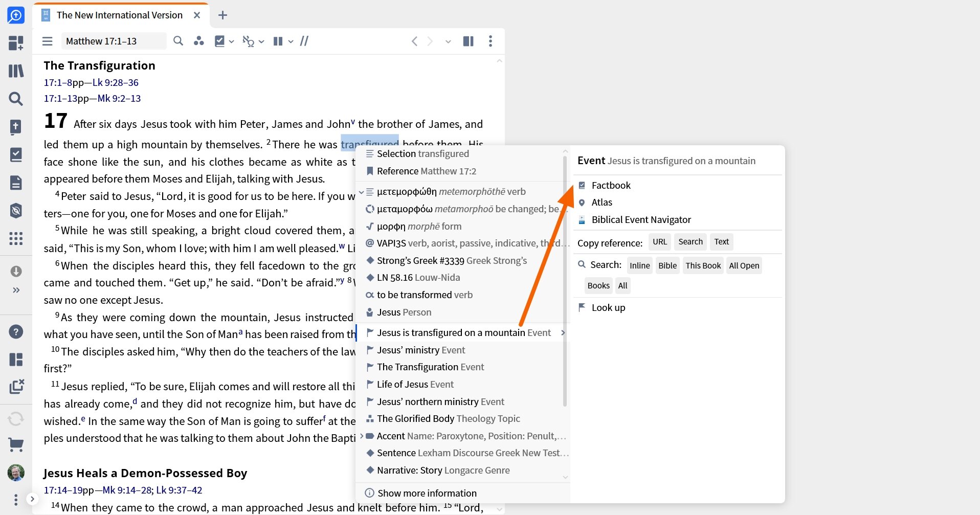Select the LN 58.16 Louw-Nida entry
This screenshot has width=980, height=515.
coord(462,278)
